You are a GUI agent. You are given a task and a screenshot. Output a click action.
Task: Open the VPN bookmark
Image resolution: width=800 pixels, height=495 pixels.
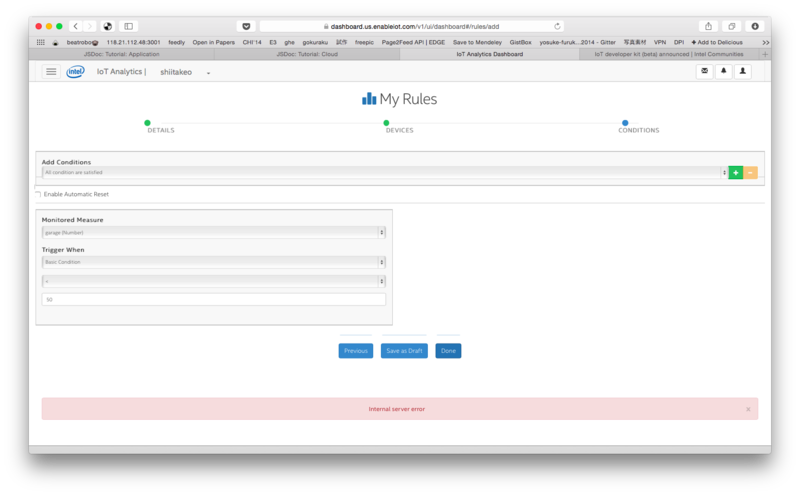click(660, 42)
